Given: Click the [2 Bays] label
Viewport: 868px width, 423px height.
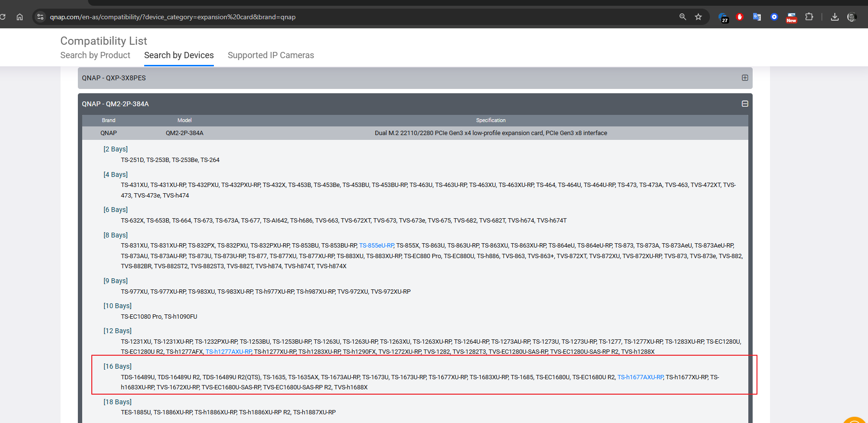Looking at the screenshot, I should tap(115, 149).
